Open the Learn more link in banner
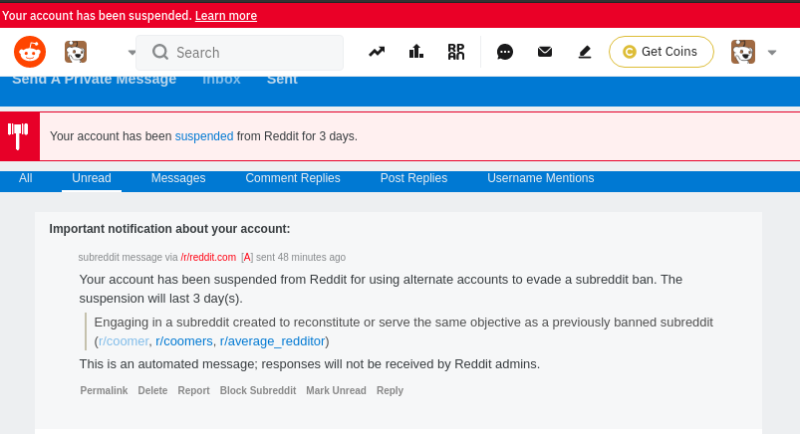The height and width of the screenshot is (434, 800). (x=226, y=16)
